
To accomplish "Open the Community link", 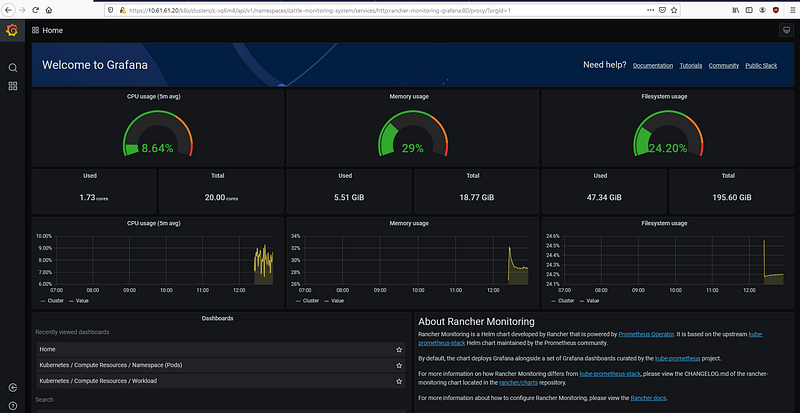I will coord(723,66).
